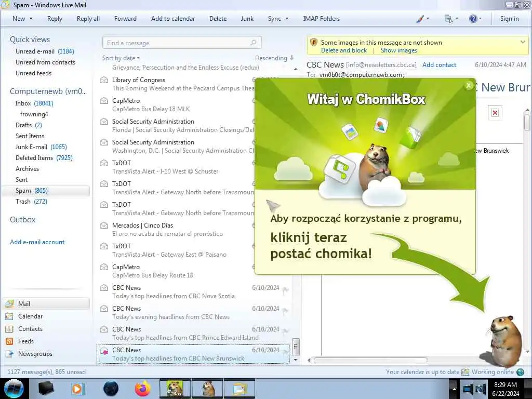Click the ChomikBox taskbar icon
This screenshot has width=532, height=399.
[x=175, y=389]
